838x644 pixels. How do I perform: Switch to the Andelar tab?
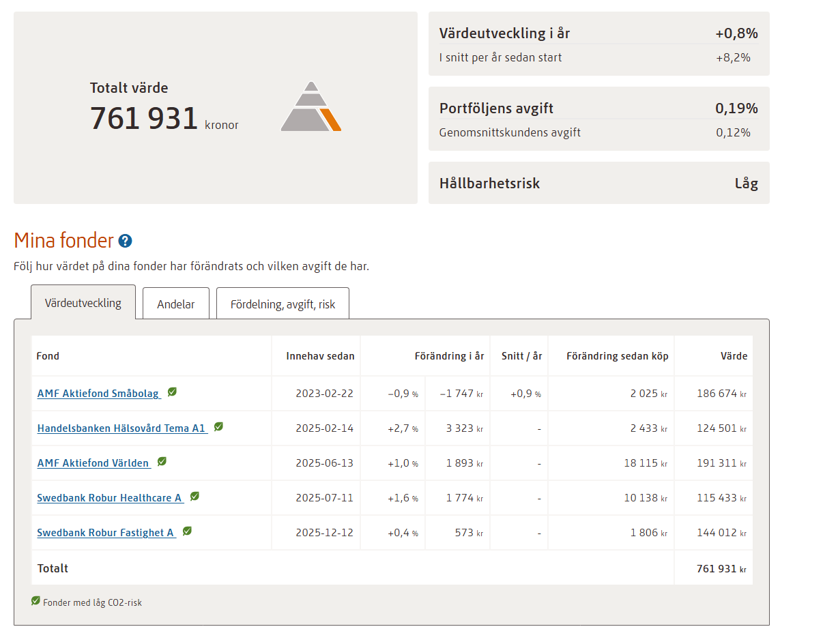click(x=175, y=304)
